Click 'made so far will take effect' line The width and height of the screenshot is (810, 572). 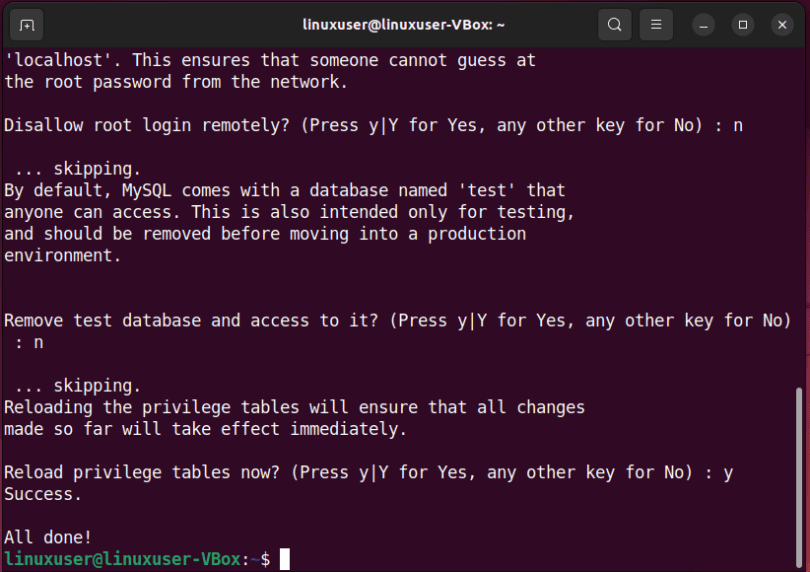(x=206, y=429)
